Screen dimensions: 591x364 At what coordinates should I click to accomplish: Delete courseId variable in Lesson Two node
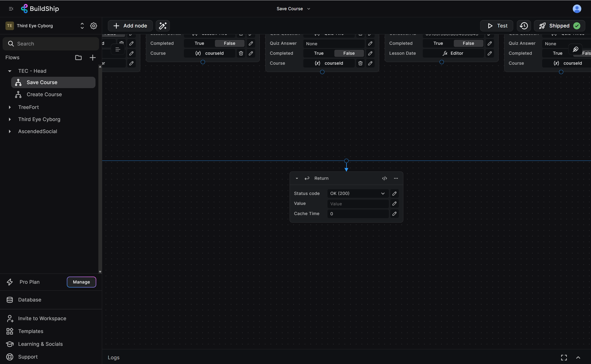[x=241, y=53]
